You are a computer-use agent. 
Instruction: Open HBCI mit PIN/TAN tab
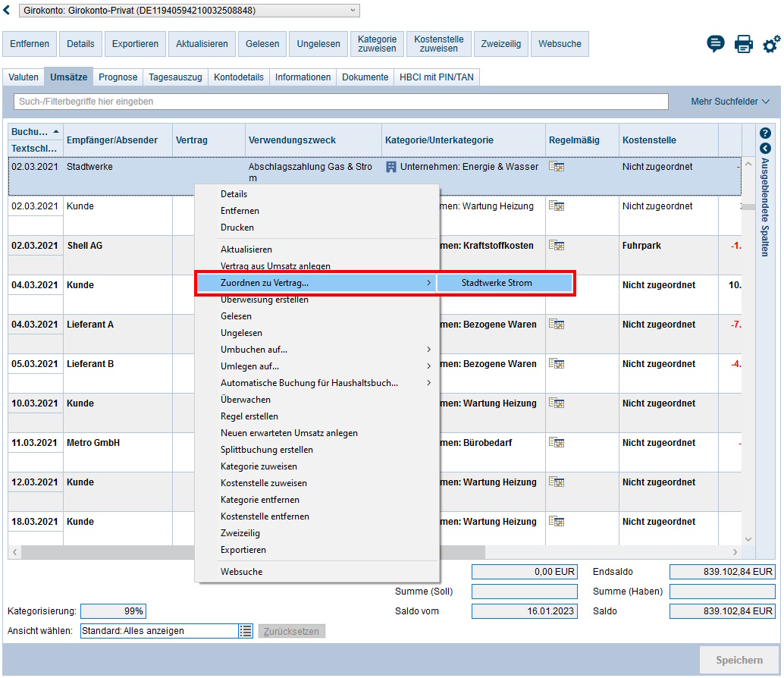437,77
